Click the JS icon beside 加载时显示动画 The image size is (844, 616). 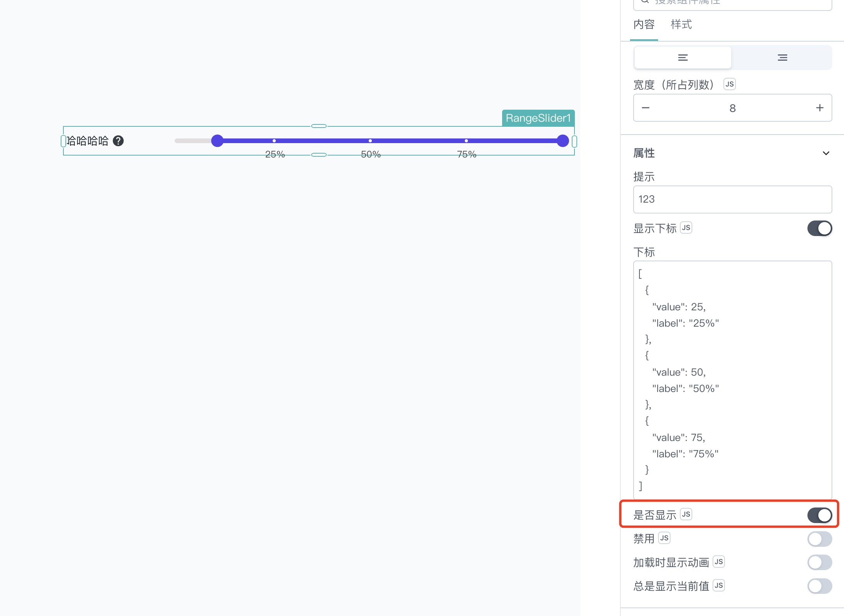tap(718, 562)
